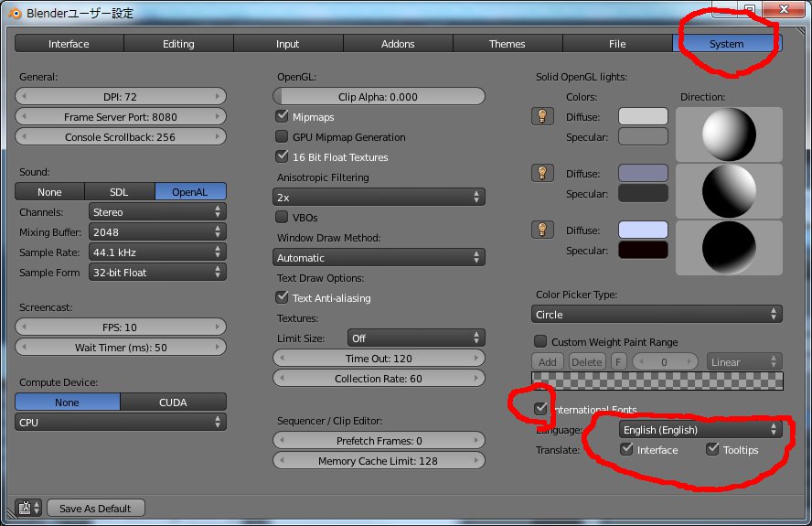Click the weight paint color ramp bar
812x526 pixels.
point(657,381)
